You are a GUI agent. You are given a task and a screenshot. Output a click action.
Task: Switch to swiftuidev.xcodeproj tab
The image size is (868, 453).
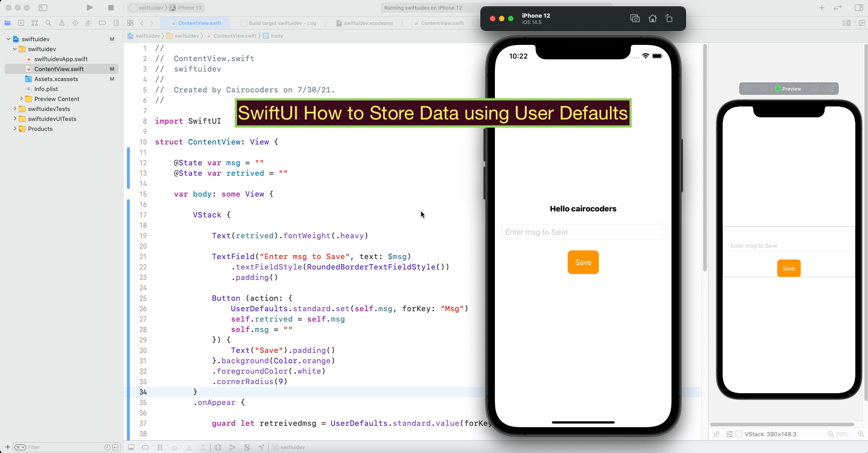click(x=364, y=23)
